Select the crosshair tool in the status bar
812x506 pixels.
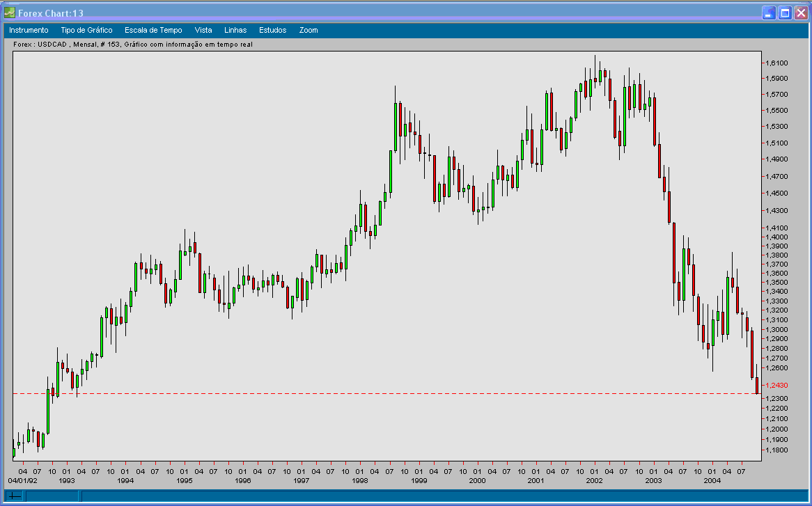click(x=14, y=496)
